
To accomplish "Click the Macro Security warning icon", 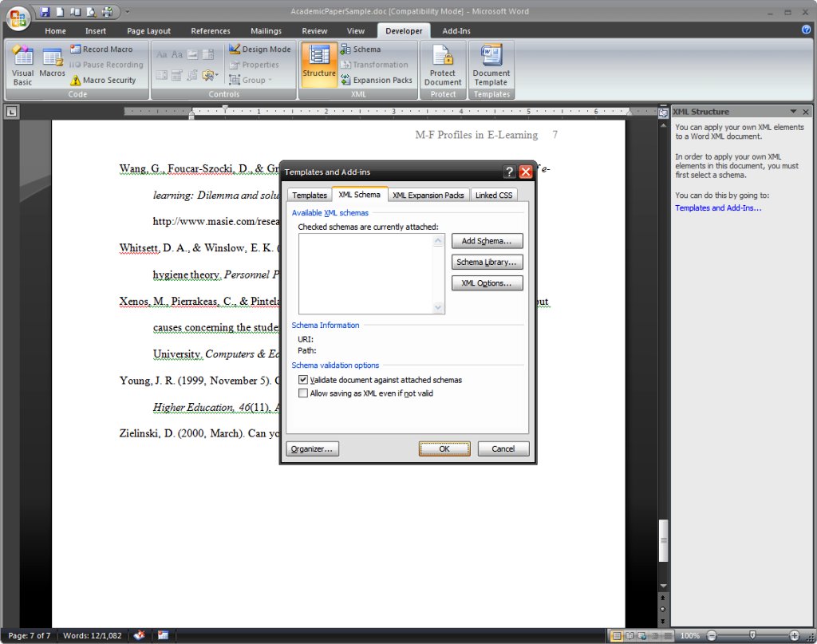I will [76, 81].
